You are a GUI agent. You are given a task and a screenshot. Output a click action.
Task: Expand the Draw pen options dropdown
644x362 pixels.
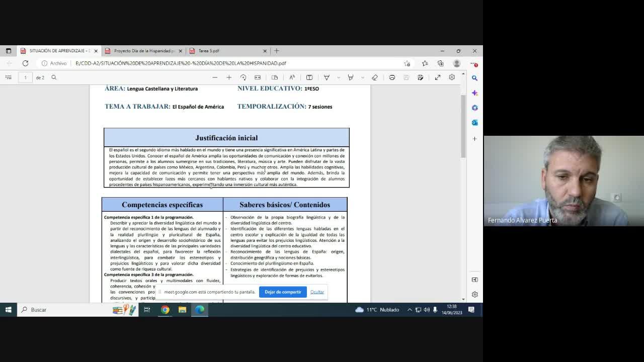click(338, 77)
